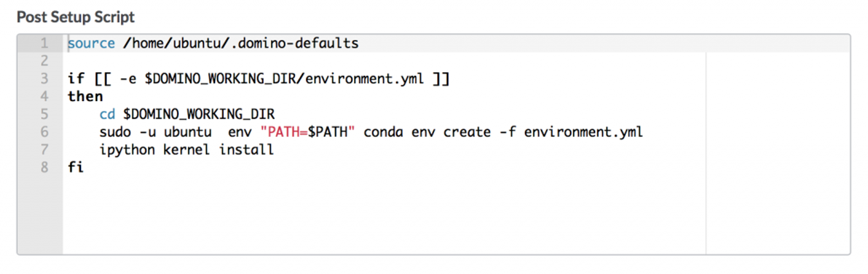This screenshot has height=274, width=868.
Task: Click line number 6 in gutter
Action: (x=44, y=132)
